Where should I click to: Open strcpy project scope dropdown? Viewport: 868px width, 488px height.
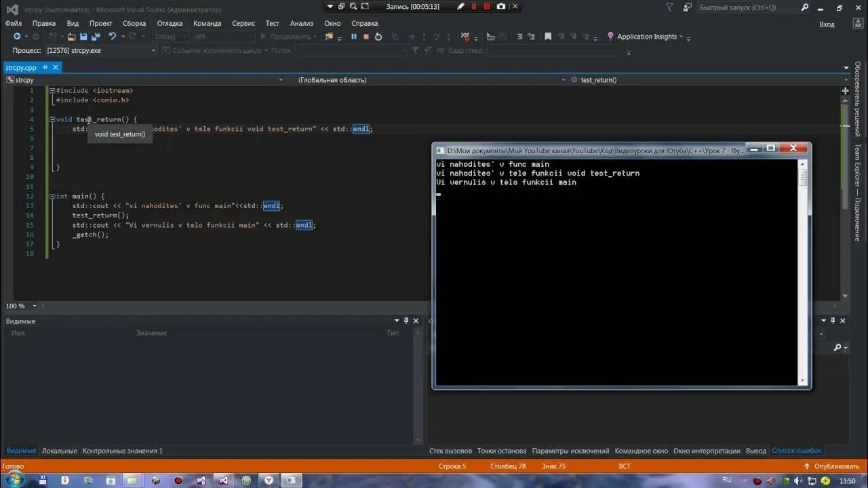tap(144, 80)
